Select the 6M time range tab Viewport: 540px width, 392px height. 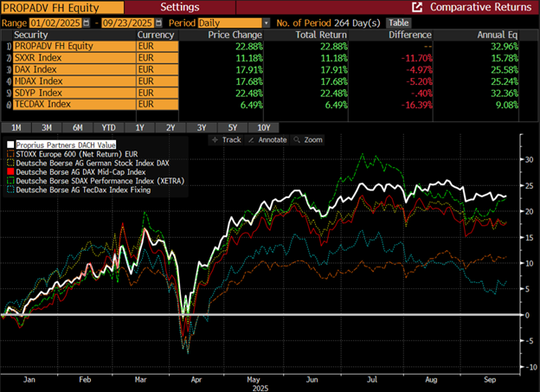77,128
